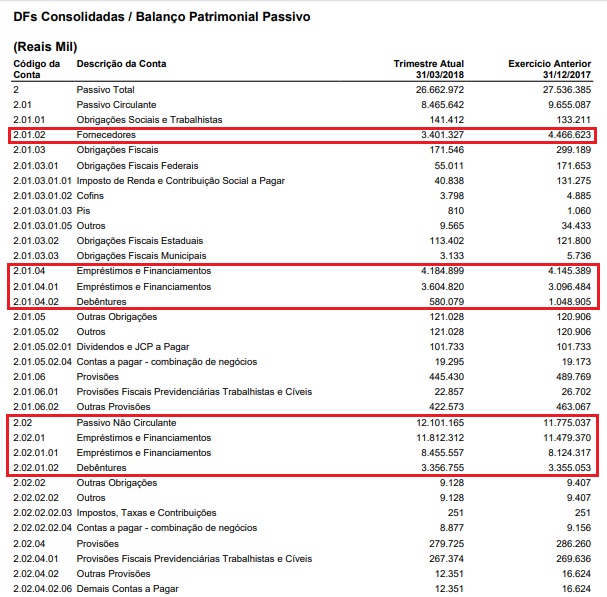Click the Passivo Circulante value 8.465.642
Viewport: 607px width, 597px height.
pos(442,105)
